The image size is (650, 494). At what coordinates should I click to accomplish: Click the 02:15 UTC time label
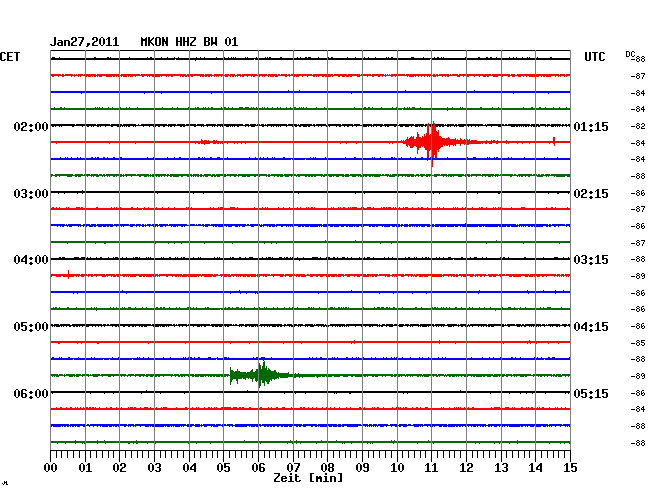(x=591, y=194)
